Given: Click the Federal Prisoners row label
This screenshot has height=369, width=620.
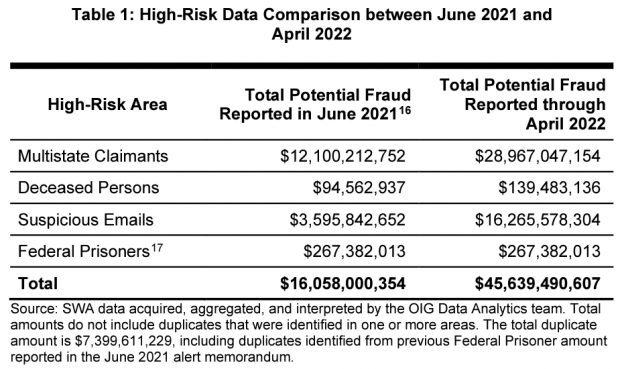Looking at the screenshot, I should coord(84,252).
